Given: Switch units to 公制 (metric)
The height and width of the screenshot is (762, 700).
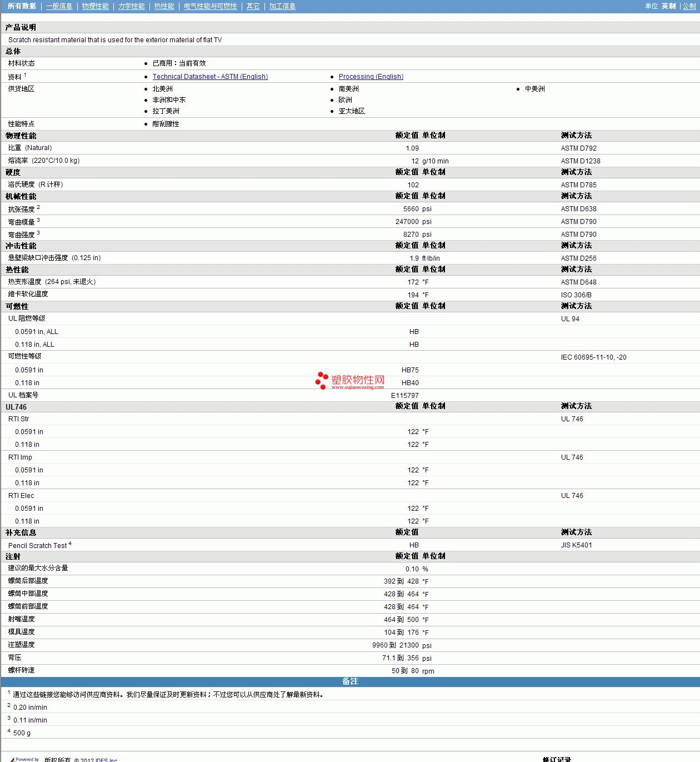Looking at the screenshot, I should (x=689, y=6).
